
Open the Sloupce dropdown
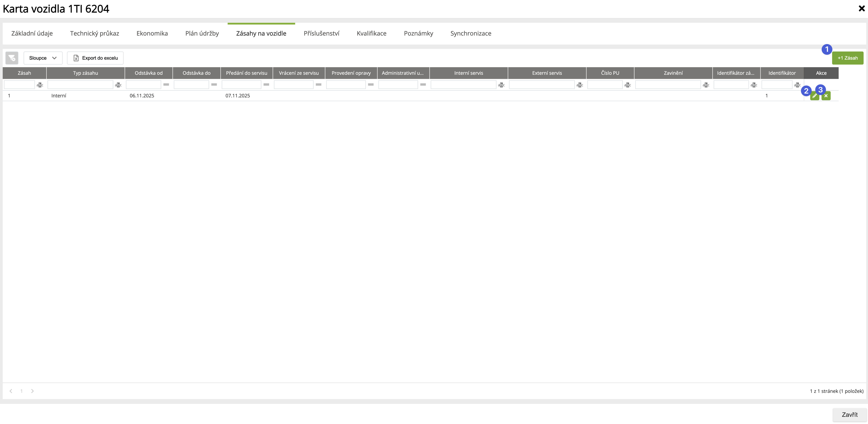coord(43,58)
